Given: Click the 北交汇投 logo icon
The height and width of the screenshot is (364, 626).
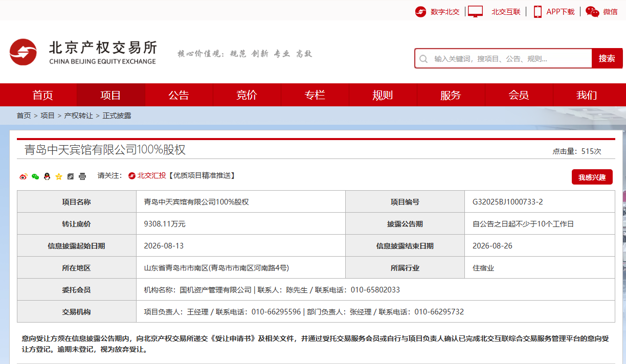Looking at the screenshot, I should click(x=132, y=176).
